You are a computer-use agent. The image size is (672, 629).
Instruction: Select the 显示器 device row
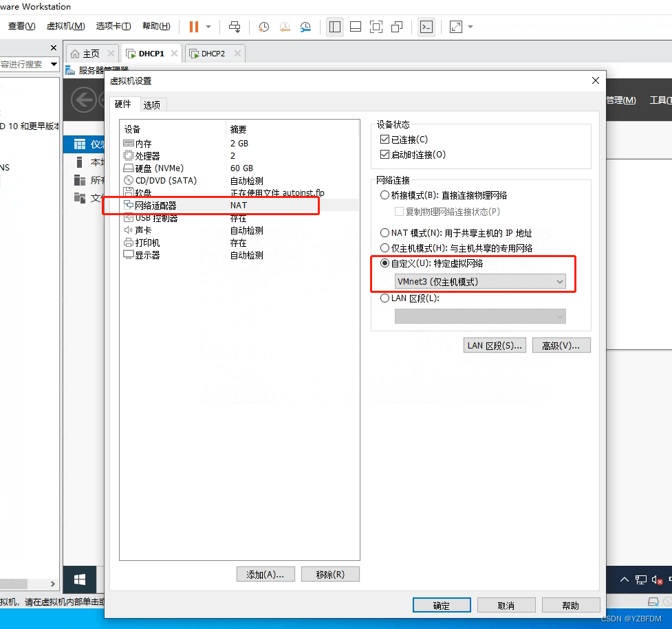pyautogui.click(x=239, y=255)
